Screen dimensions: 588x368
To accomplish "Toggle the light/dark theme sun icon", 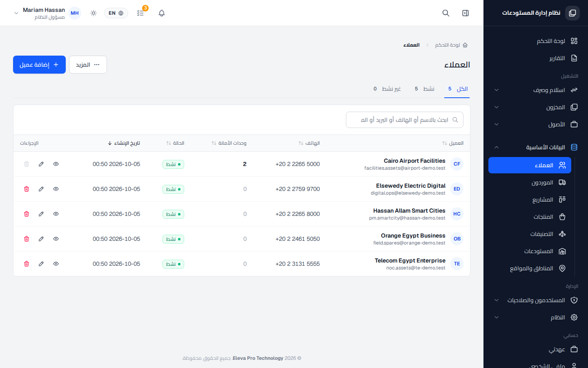I will (x=94, y=13).
